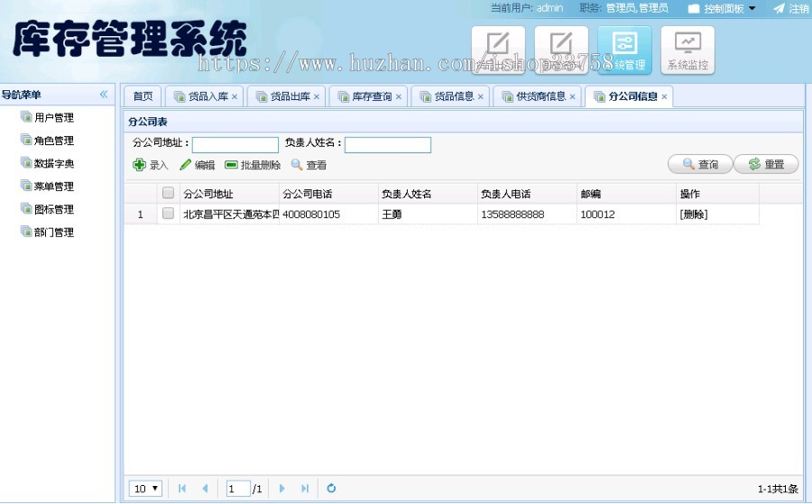Viewport: 812px width, 504px height.
Task: Switch to the 首页 tab
Action: click(x=143, y=96)
